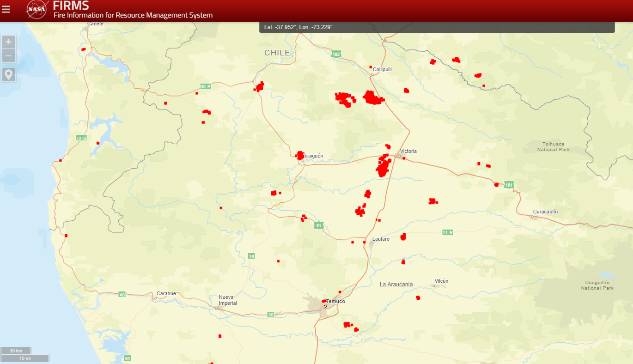Click the 11-R road shield
This screenshot has height=364, width=633.
(447, 232)
